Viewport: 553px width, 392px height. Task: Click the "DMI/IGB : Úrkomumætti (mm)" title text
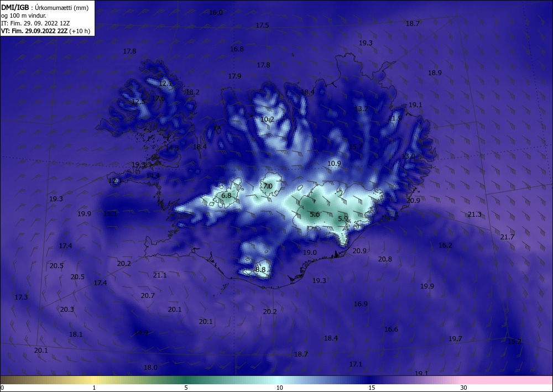45,8
